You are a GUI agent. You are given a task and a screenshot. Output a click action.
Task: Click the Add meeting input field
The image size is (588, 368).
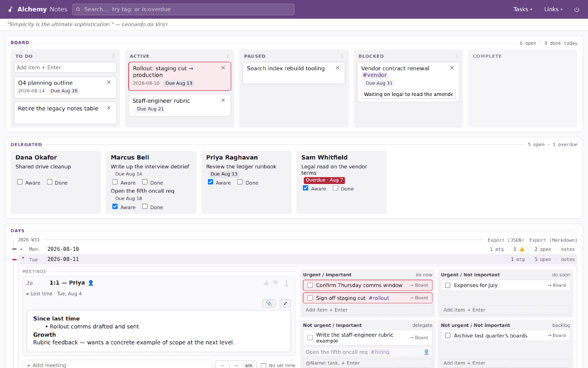[118, 364]
